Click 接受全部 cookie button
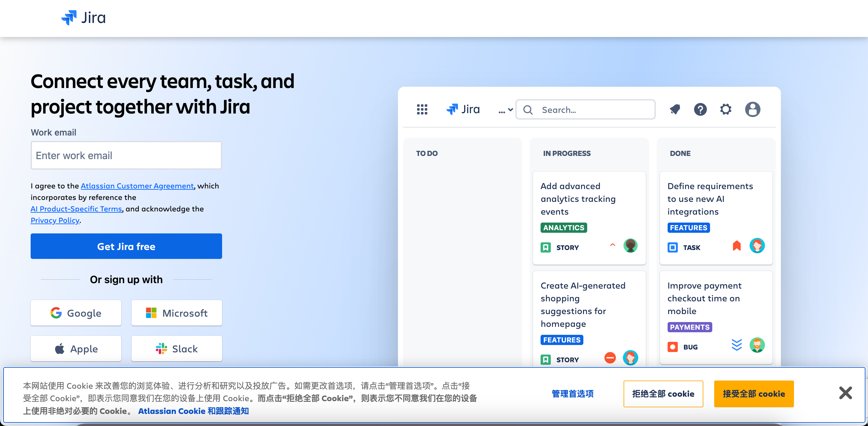 (753, 394)
